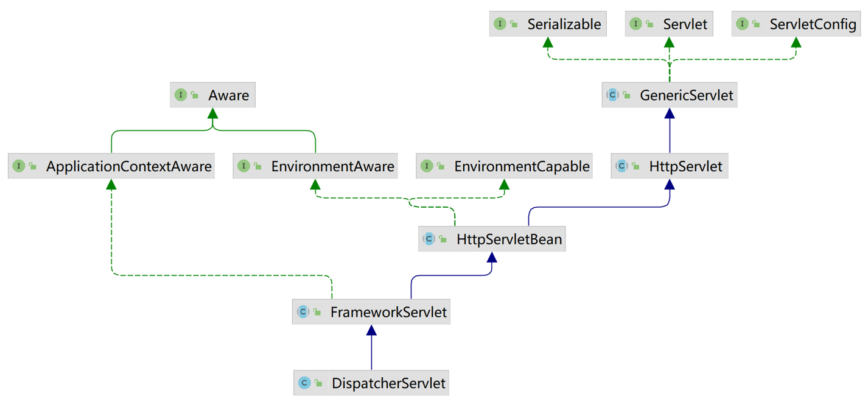Click the interface icon beside Aware
This screenshot has height=404, width=868.
(180, 95)
